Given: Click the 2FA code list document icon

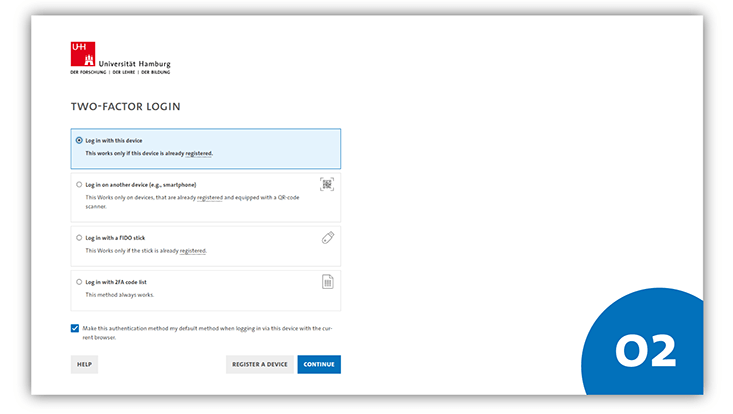Looking at the screenshot, I should click(x=327, y=282).
